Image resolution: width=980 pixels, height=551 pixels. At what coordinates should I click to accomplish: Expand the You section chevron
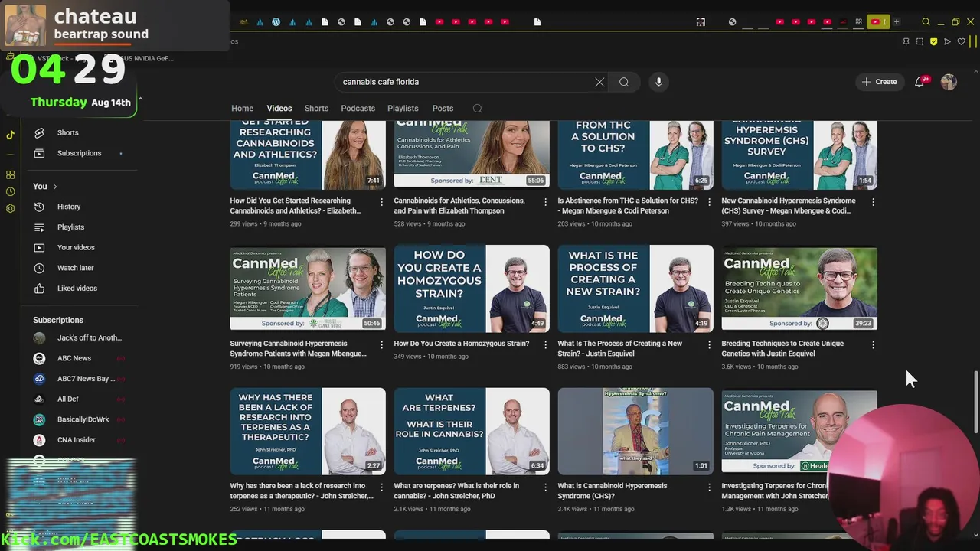[x=55, y=187]
